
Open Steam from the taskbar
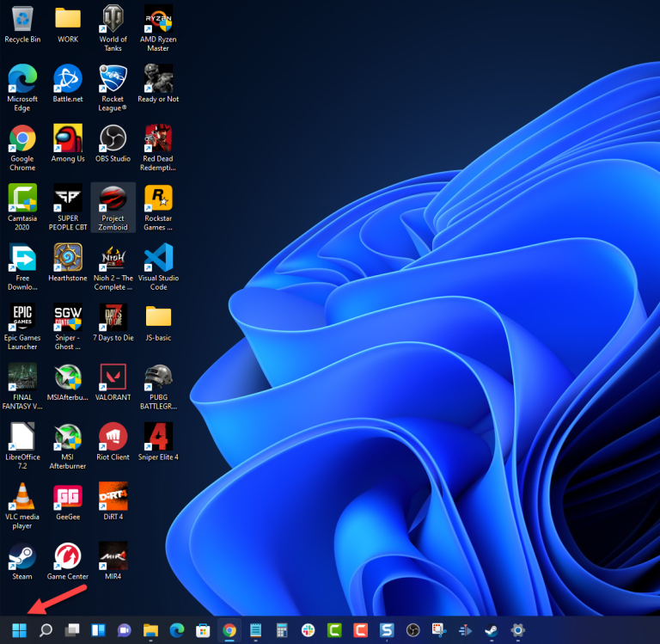tap(492, 630)
